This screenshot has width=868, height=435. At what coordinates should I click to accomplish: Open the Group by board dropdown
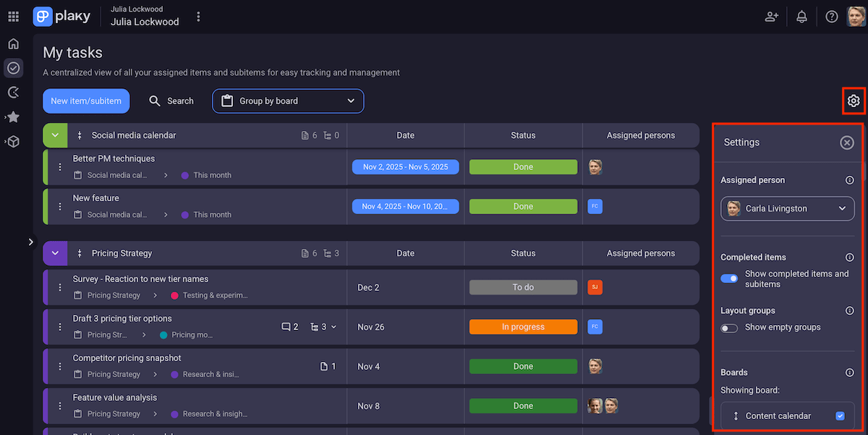(x=288, y=101)
